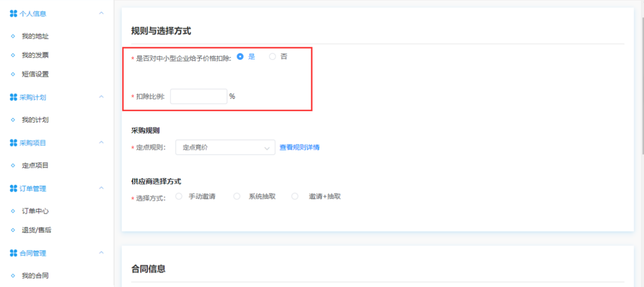644x287 pixels.
Task: Click the 采购计划 four-dot section icon
Action: pyautogui.click(x=13, y=97)
